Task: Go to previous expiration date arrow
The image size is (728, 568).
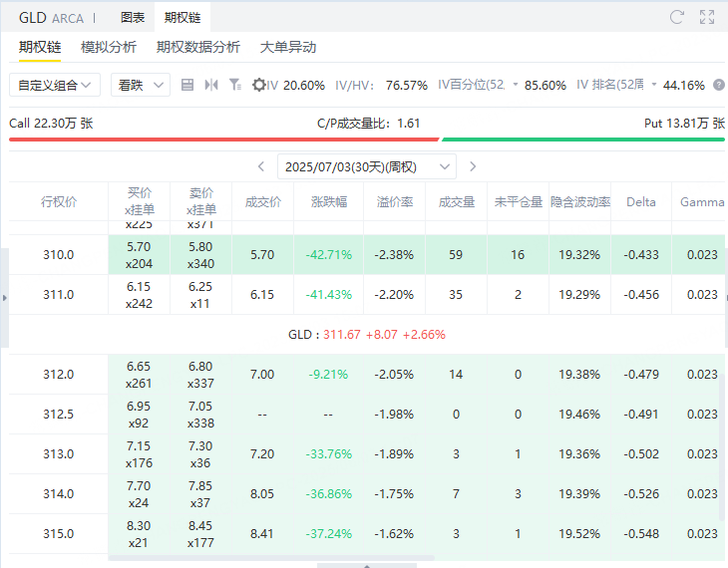Action: (x=261, y=166)
